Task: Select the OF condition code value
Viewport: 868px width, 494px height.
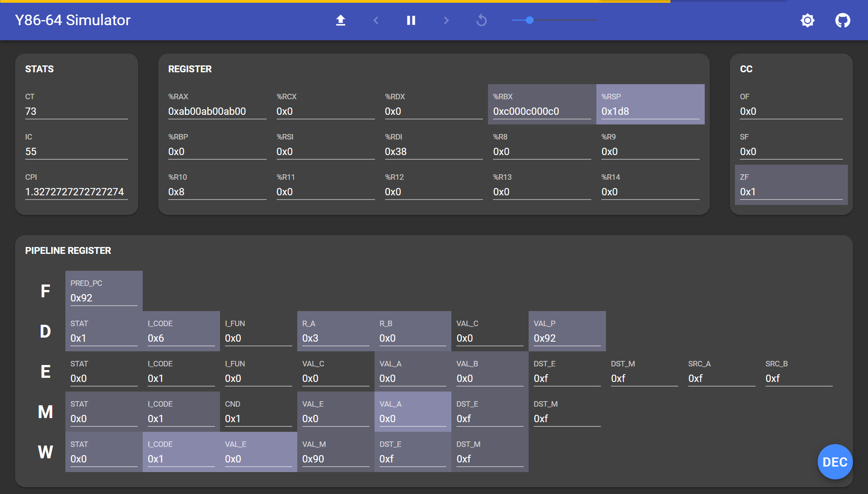Action: tap(791, 112)
